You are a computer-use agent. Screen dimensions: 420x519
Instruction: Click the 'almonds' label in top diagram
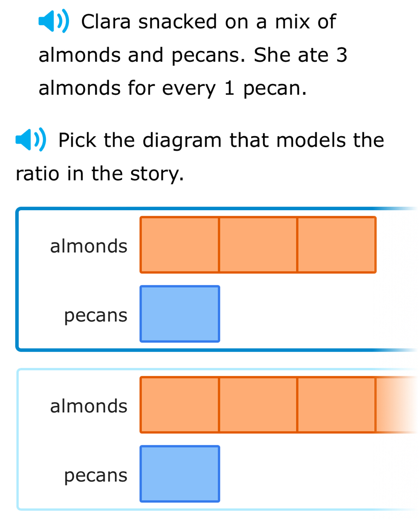[x=88, y=246]
